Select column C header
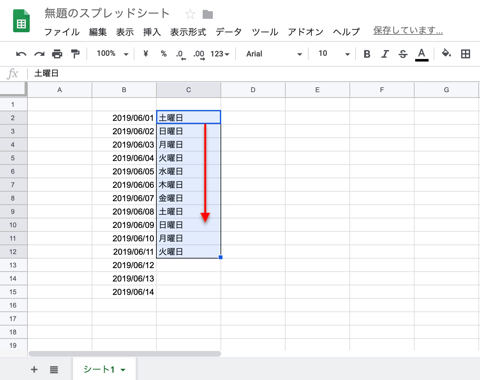This screenshot has width=480, height=380. [188, 90]
